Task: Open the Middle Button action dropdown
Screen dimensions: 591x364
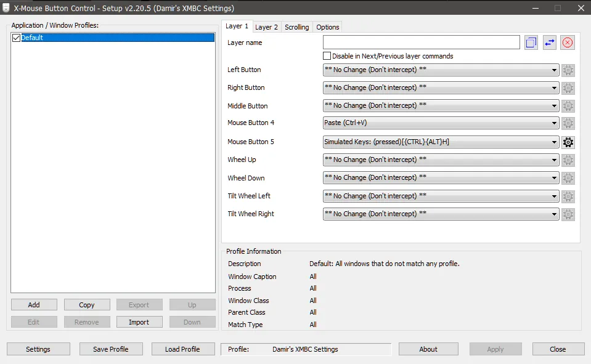Action: pos(441,106)
